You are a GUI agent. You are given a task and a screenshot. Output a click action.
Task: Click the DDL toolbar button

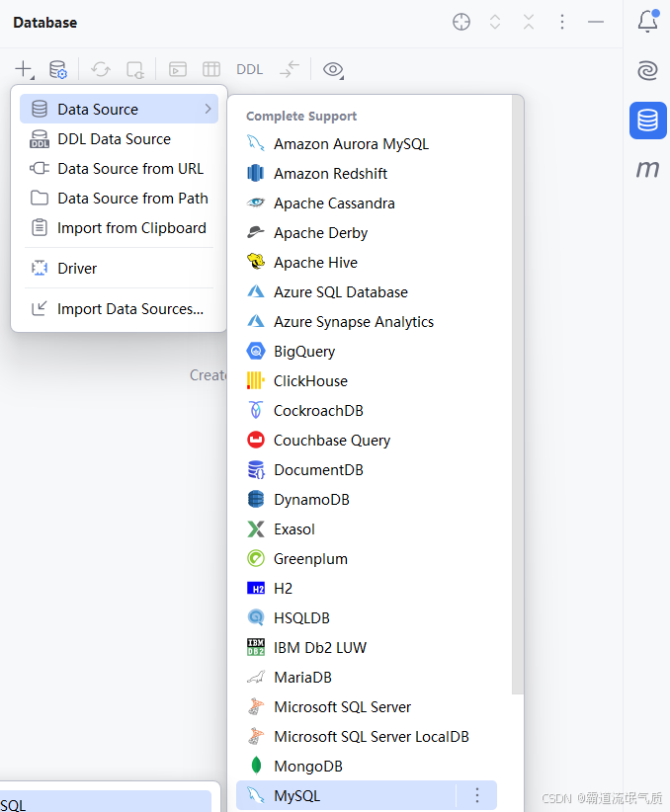click(x=249, y=69)
